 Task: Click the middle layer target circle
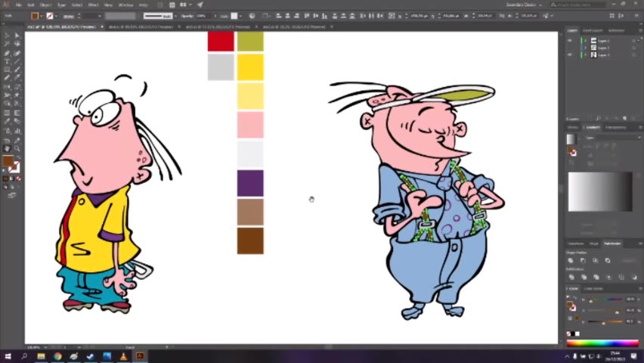tap(633, 48)
